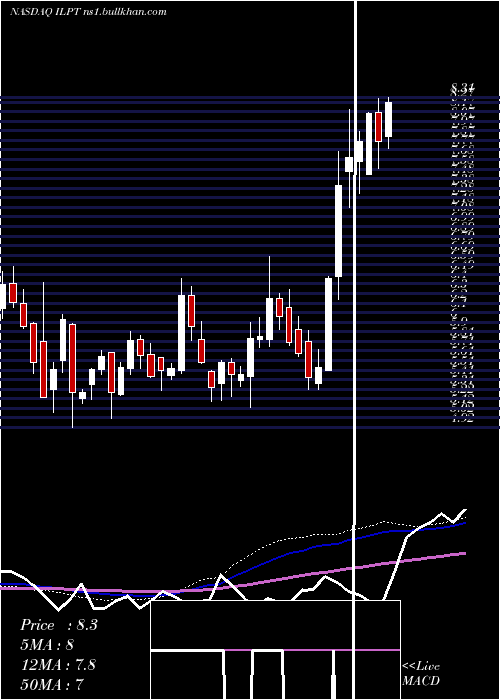Click the '5MA : 8' label

47,645
